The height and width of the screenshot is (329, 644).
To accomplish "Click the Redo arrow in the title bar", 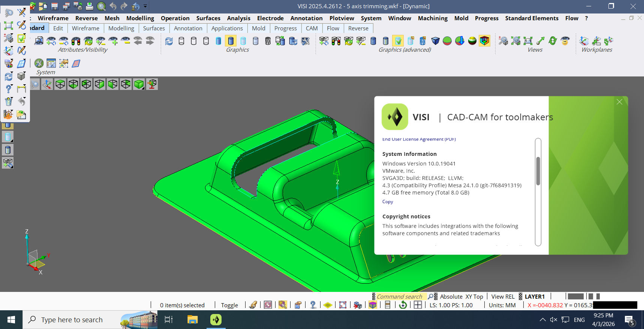I will point(124,6).
